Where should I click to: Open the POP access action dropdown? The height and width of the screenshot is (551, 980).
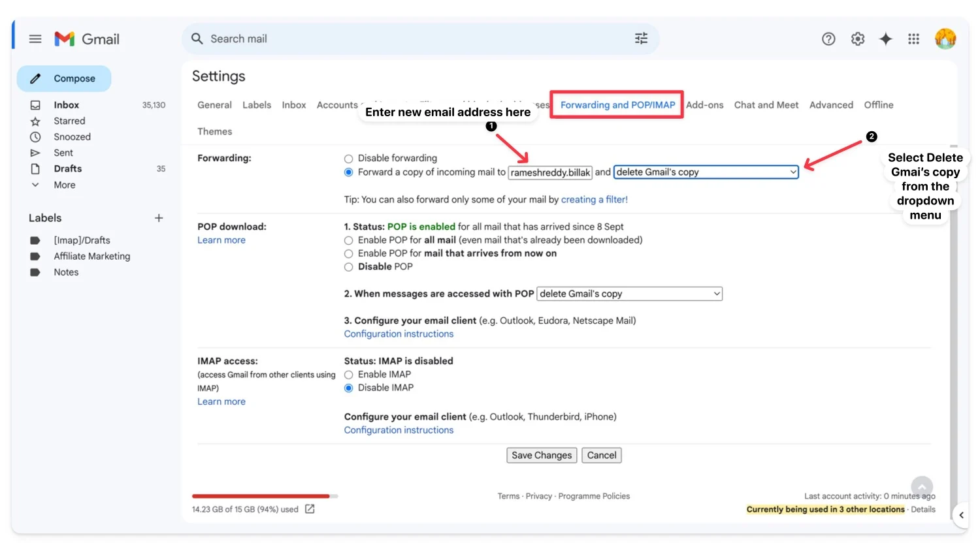pos(629,294)
